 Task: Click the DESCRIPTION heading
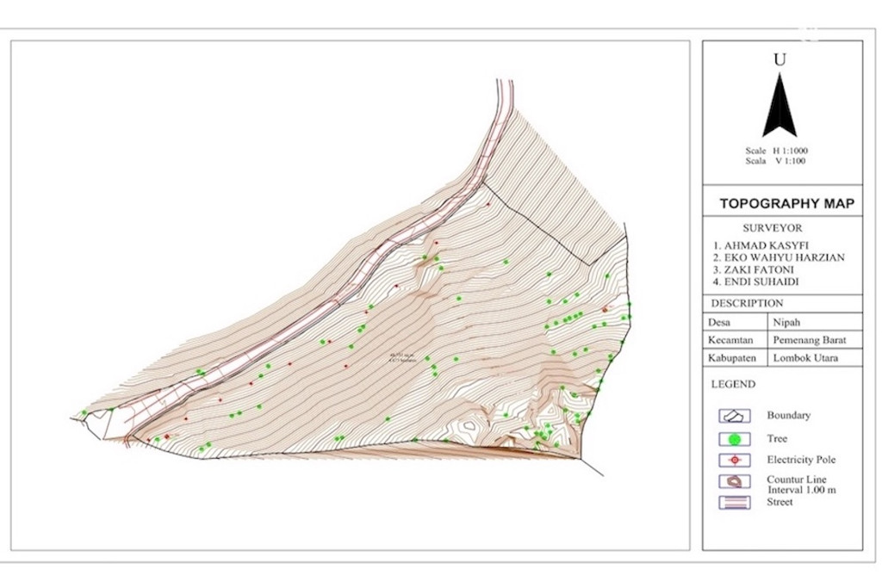click(746, 303)
